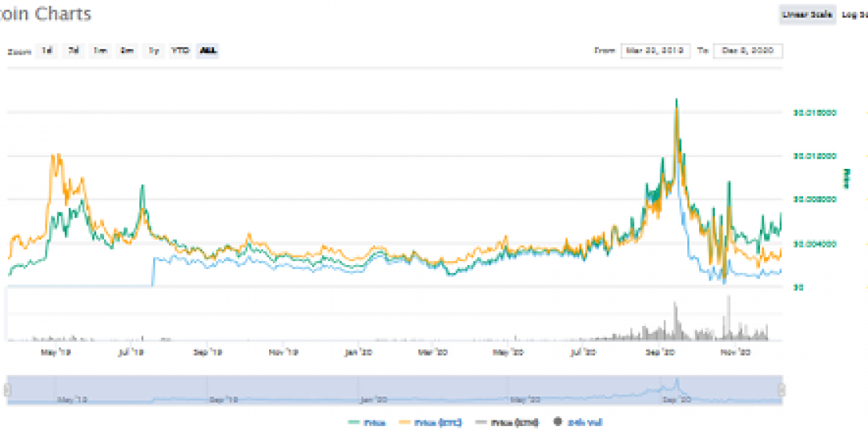Zoom chart to 1y
This screenshot has height=430, width=868.
point(154,51)
